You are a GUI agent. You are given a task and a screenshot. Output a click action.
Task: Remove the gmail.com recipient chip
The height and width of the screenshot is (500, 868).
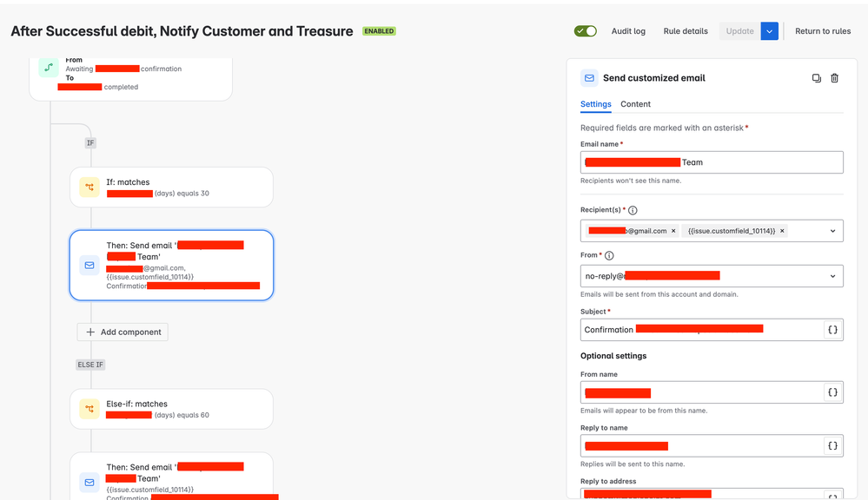(x=673, y=231)
